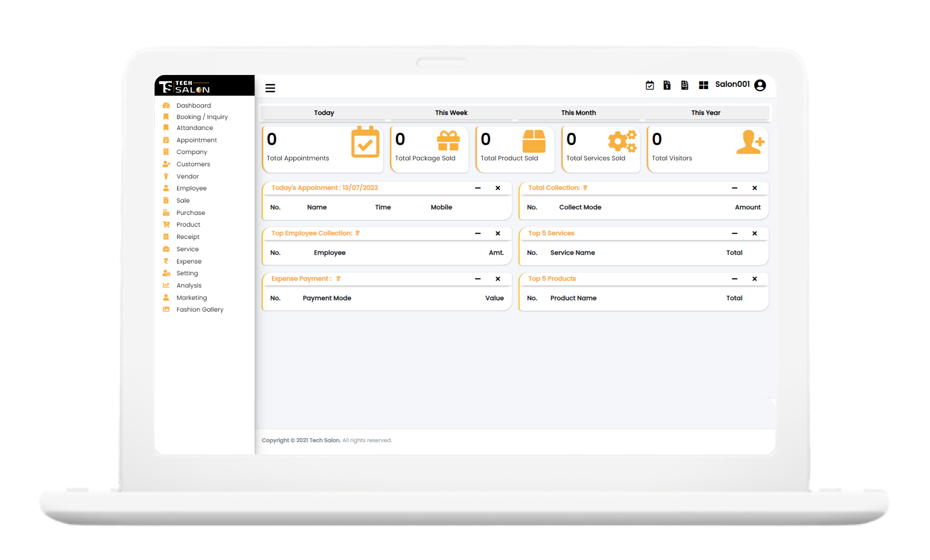The image size is (930, 560).
Task: Open the grid apps icon in header
Action: [704, 85]
